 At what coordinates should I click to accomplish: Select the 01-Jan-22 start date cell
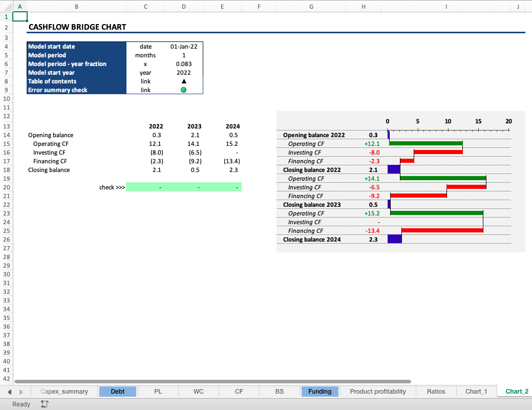click(183, 47)
